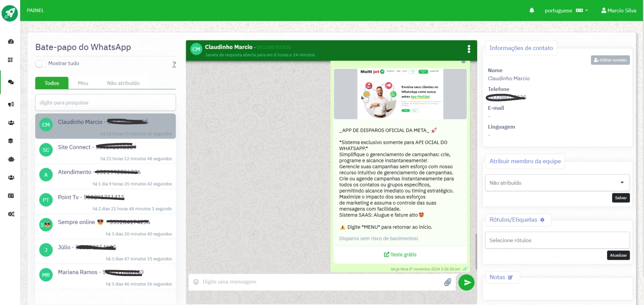This screenshot has width=644, height=305.
Task: Open the megaphone campaigns sidebar icon
Action: coord(11,104)
